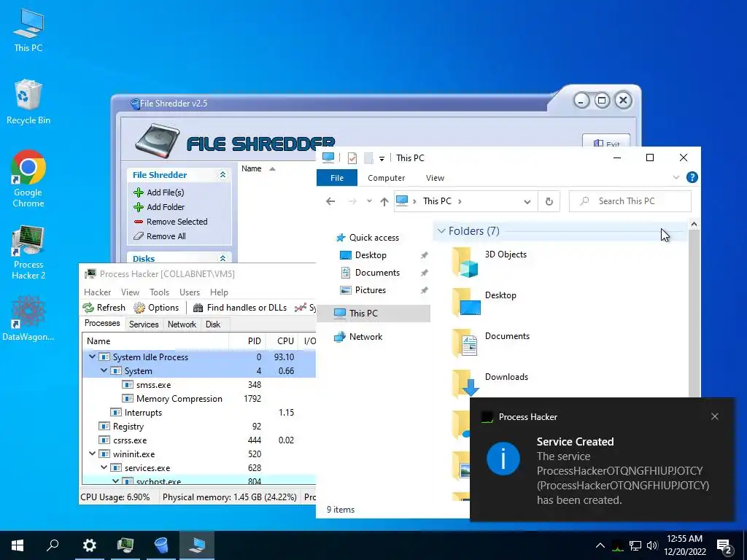The width and height of the screenshot is (747, 560).
Task: Open This PC desktop icon
Action: 28,31
